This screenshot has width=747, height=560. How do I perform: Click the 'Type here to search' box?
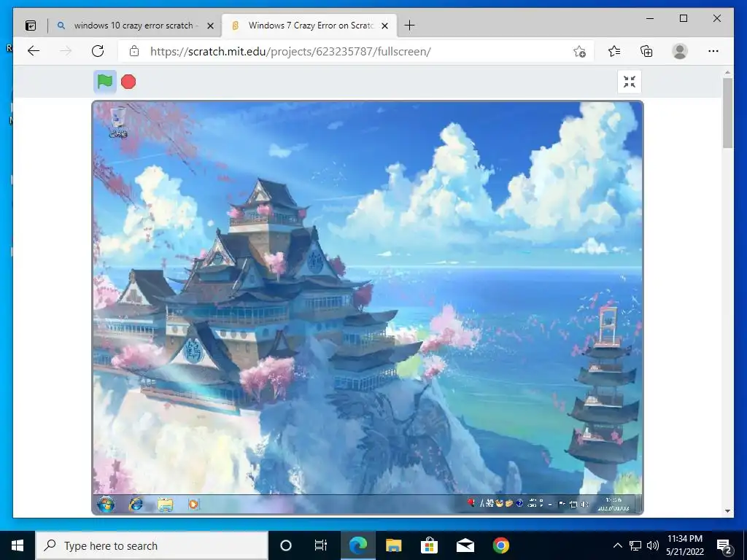[x=152, y=545]
